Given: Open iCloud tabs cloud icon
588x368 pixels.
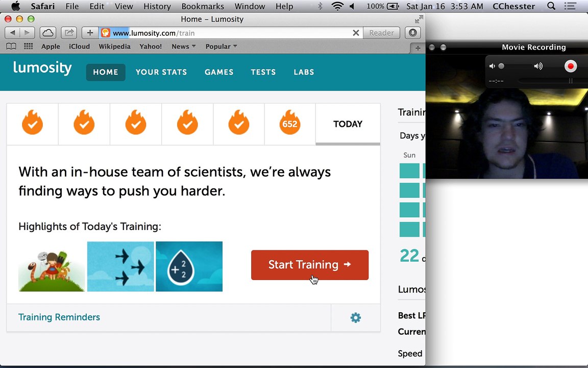Looking at the screenshot, I should 48,33.
